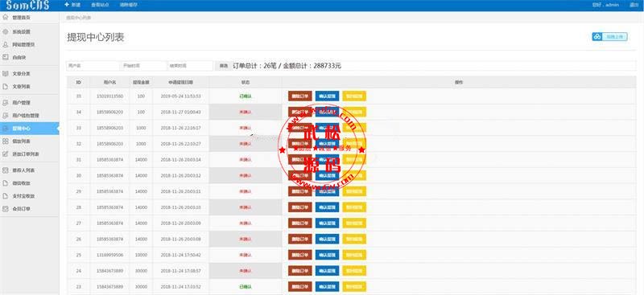Click the cloud upload icon at top right
Image resolution: width=644 pixels, height=295 pixels.
597,36
